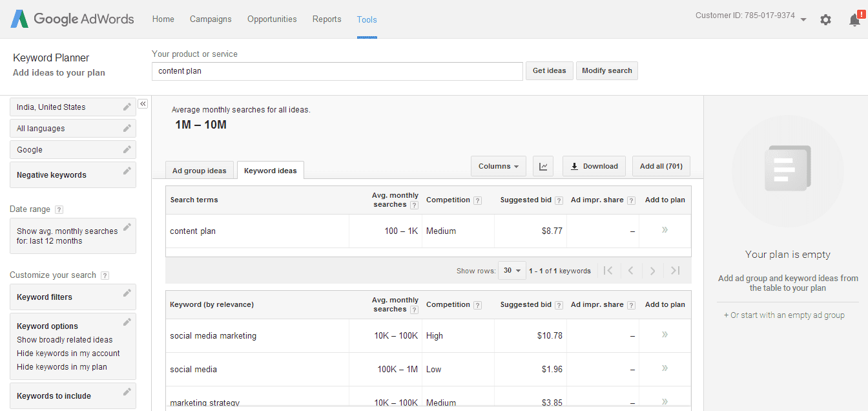Edit Keyword filters
This screenshot has width=868, height=411.
click(x=127, y=293)
